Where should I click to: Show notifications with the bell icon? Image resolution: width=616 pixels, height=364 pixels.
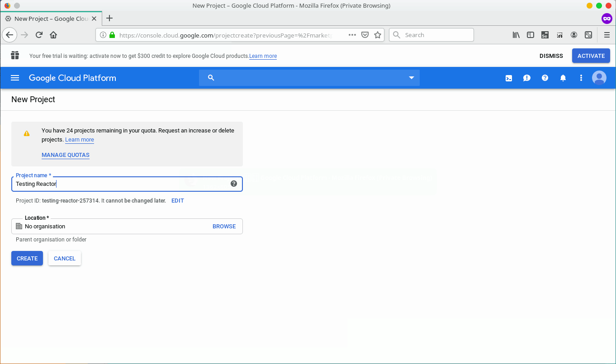pos(563,78)
